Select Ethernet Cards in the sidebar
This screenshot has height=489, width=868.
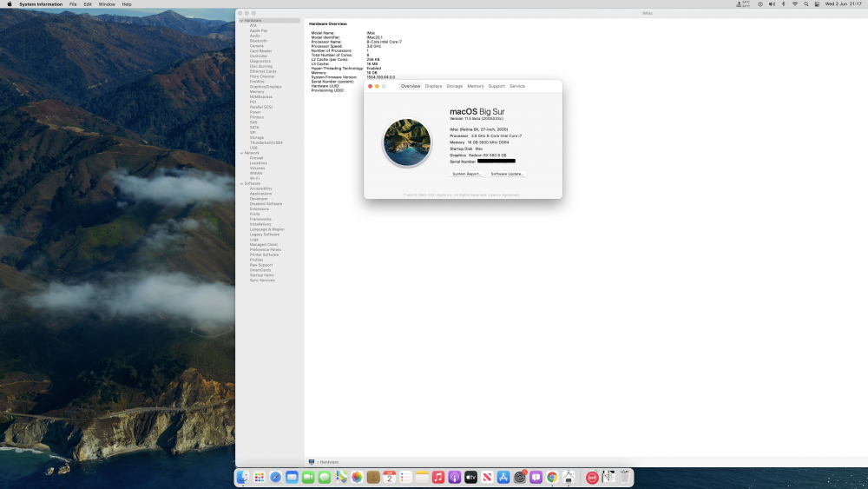[263, 71]
